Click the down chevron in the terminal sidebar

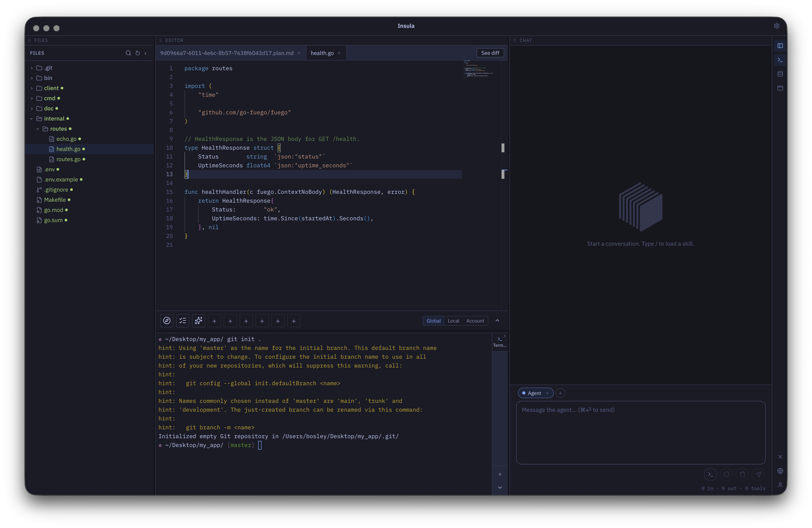500,487
